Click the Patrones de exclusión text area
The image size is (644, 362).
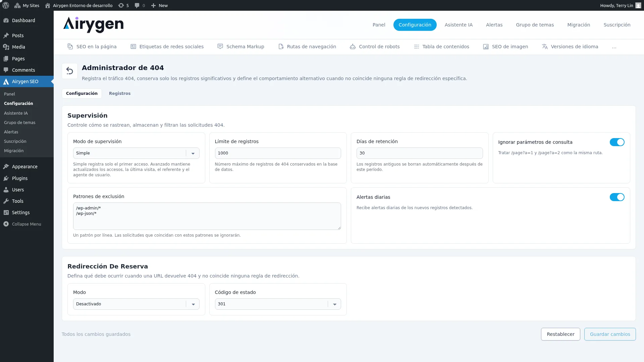(x=207, y=216)
